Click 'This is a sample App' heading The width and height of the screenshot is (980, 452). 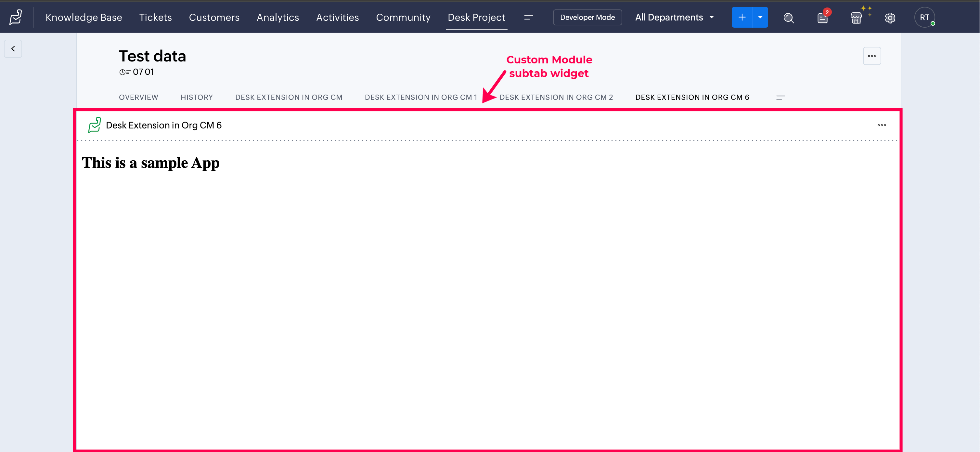pos(151,163)
